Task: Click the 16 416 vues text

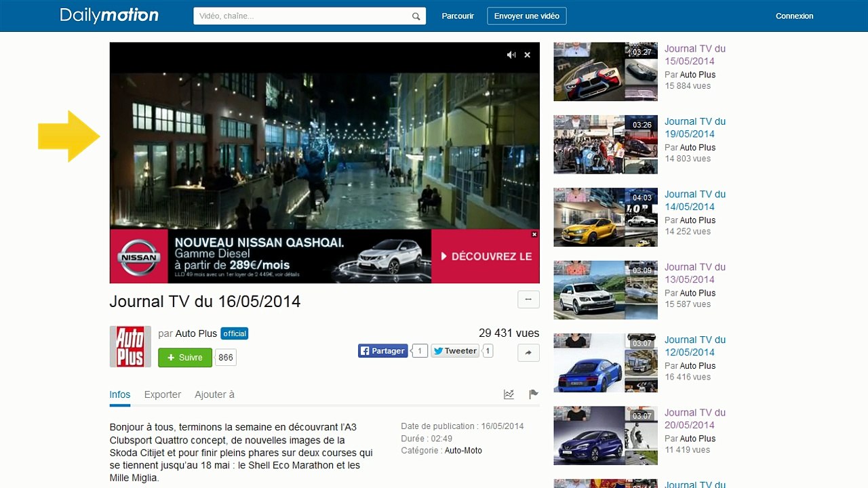Action: [x=688, y=377]
